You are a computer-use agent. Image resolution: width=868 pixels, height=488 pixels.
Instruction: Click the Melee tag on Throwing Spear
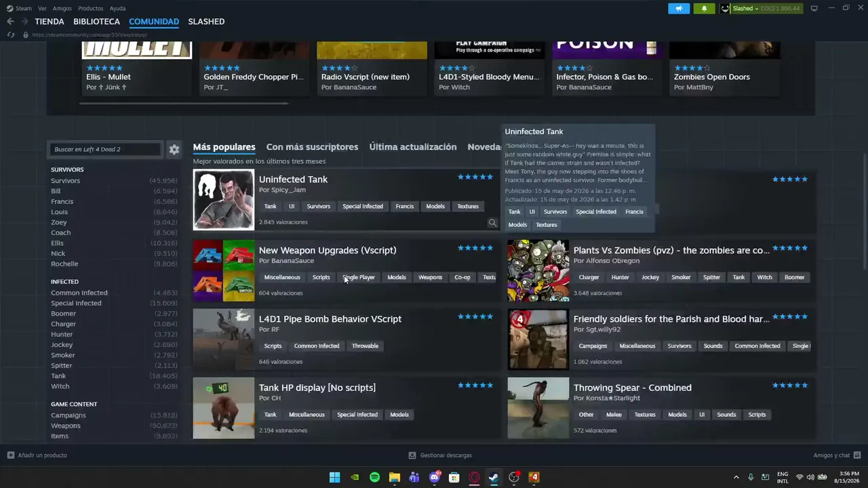tap(614, 415)
